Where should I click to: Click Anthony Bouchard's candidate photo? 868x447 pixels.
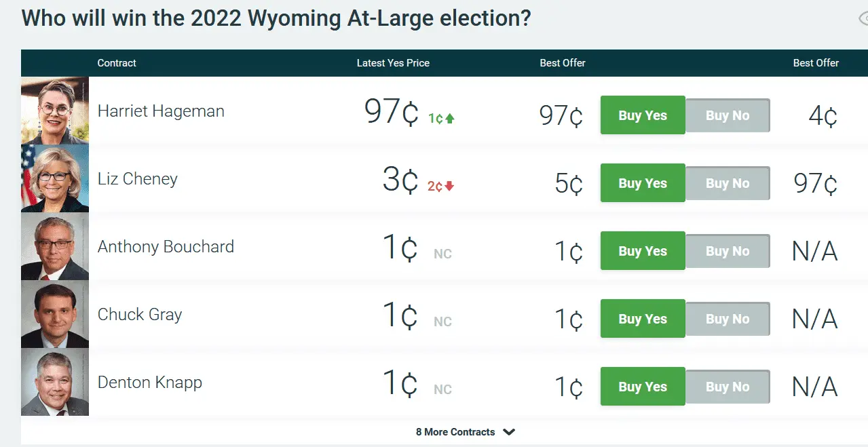[x=55, y=246]
